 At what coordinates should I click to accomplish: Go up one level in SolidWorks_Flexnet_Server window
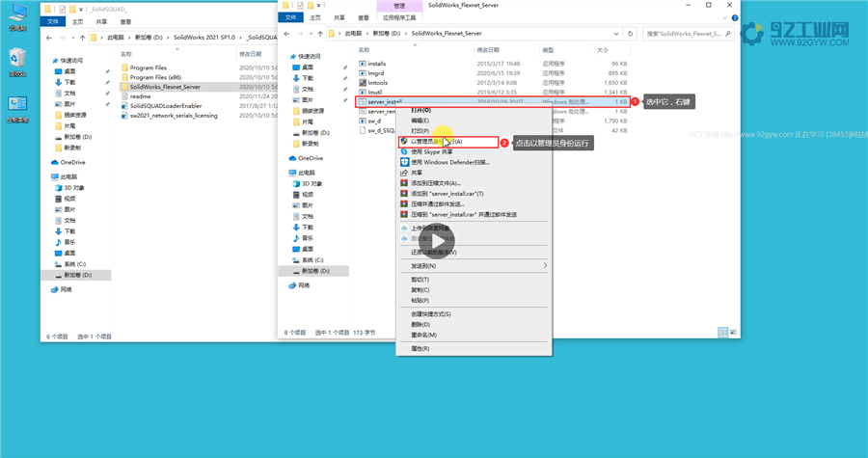click(x=320, y=34)
